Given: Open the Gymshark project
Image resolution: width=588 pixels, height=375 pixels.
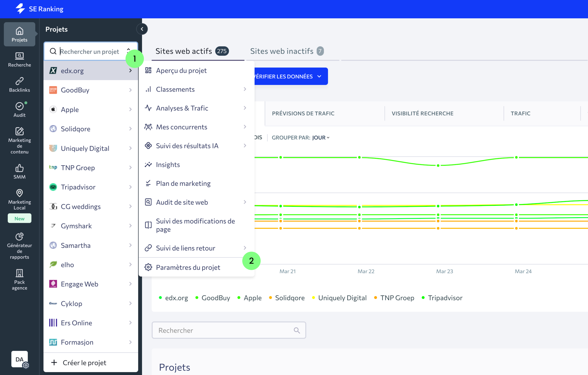Looking at the screenshot, I should point(91,226).
